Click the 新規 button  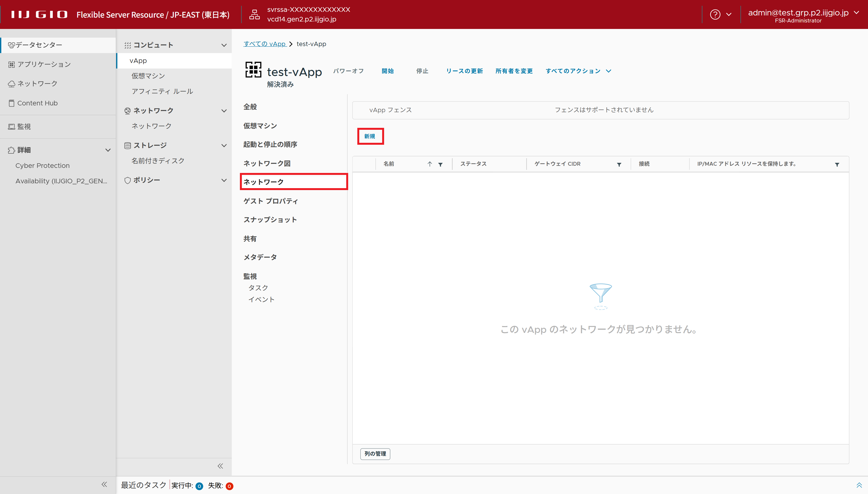370,136
